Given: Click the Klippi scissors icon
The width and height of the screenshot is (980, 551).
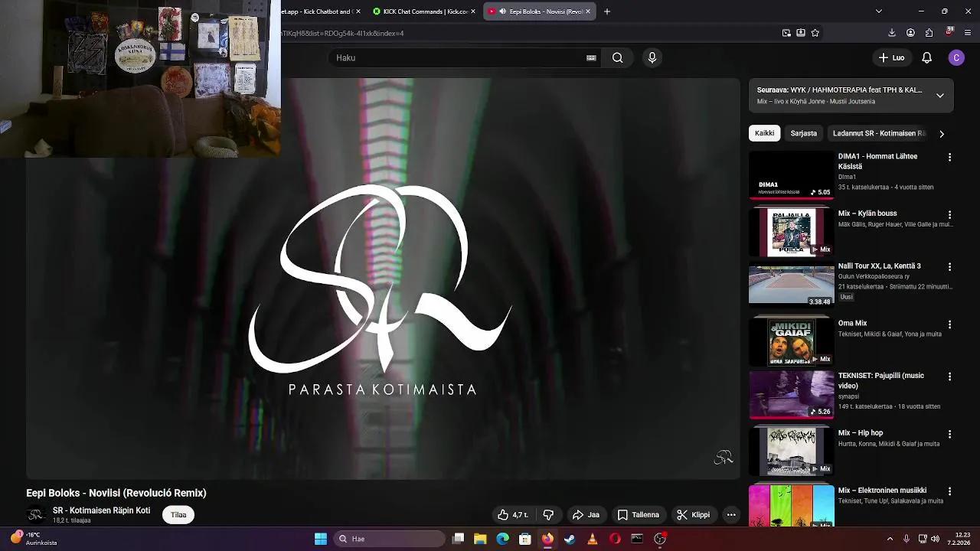Looking at the screenshot, I should (680, 514).
